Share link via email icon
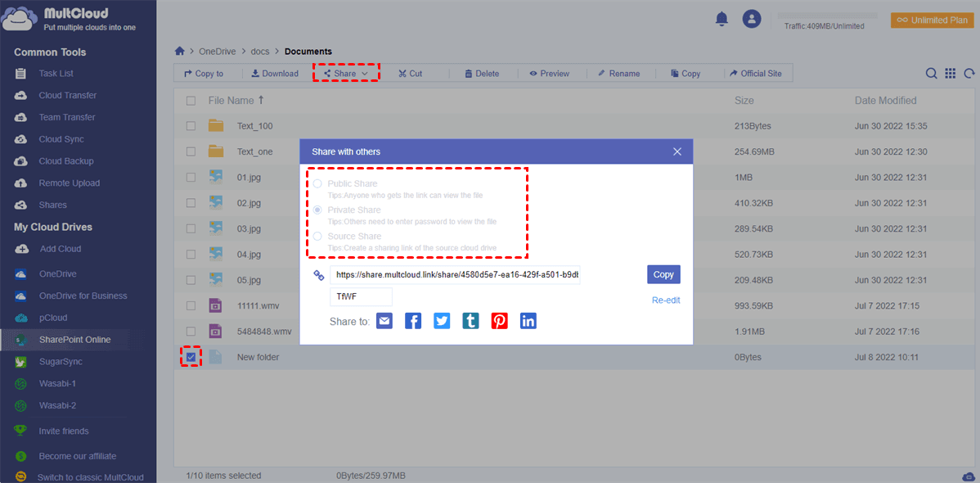The height and width of the screenshot is (483, 980). tap(384, 321)
